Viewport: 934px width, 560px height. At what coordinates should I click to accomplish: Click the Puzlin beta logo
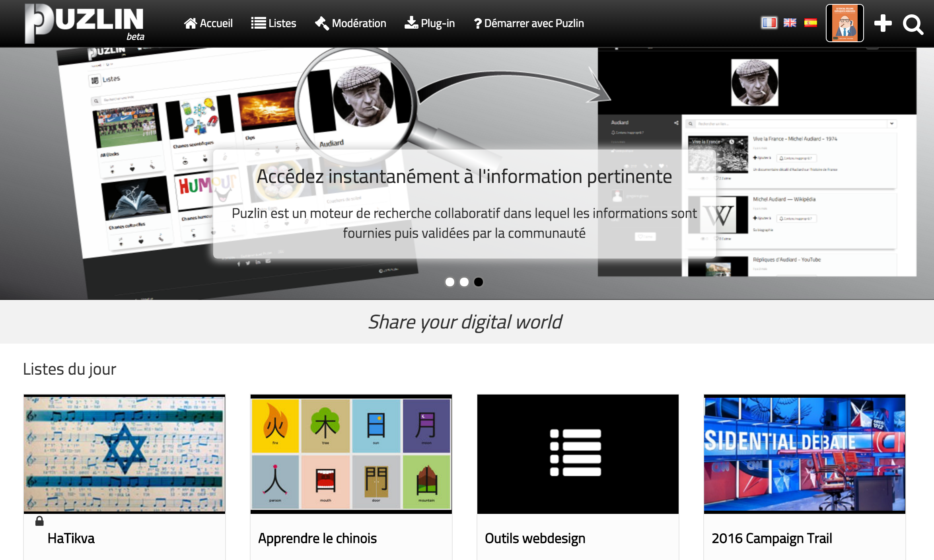(84, 23)
